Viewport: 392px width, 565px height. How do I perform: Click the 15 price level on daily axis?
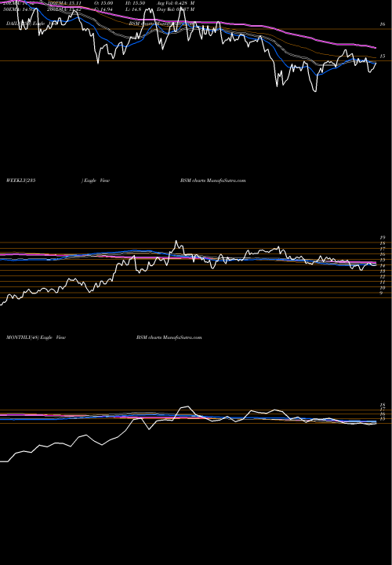pos(383,56)
